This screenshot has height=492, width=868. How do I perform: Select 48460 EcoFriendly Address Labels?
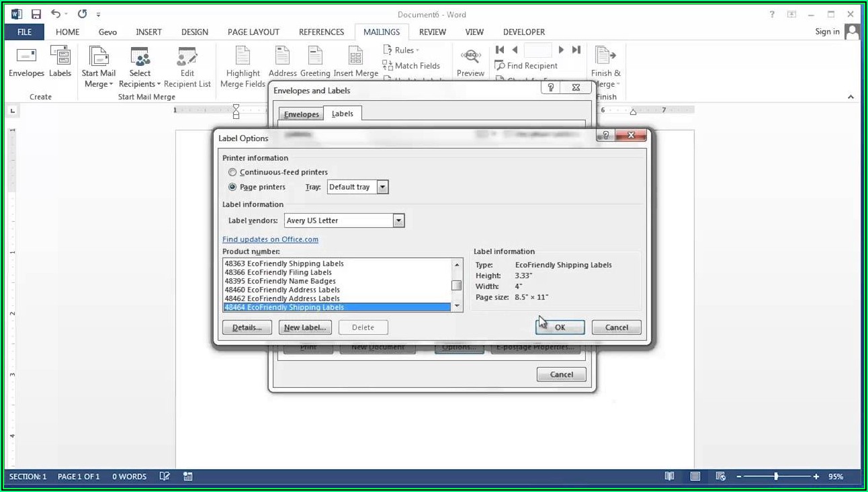tap(282, 290)
